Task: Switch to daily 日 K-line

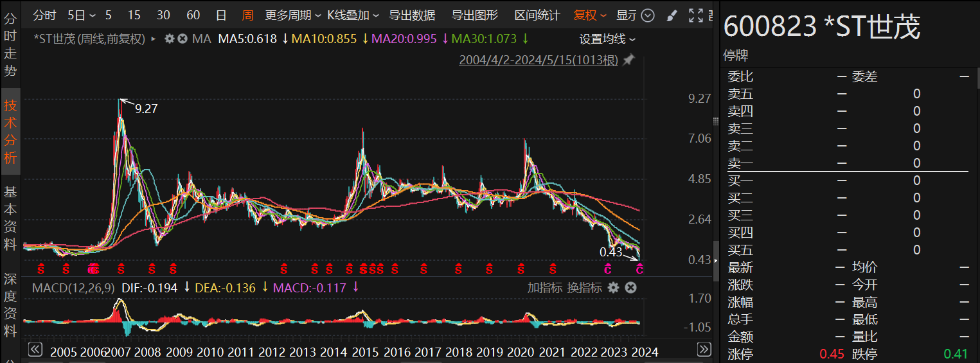Action: 221,15
